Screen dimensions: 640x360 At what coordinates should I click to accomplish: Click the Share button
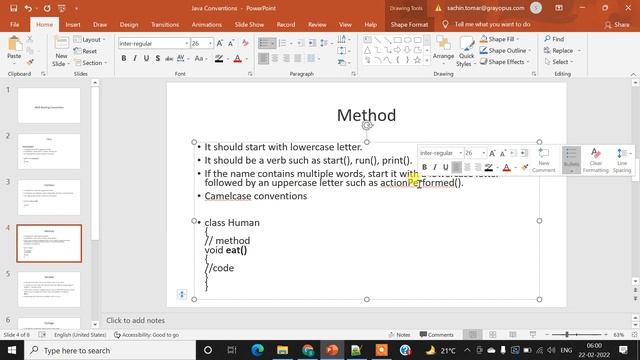click(617, 24)
